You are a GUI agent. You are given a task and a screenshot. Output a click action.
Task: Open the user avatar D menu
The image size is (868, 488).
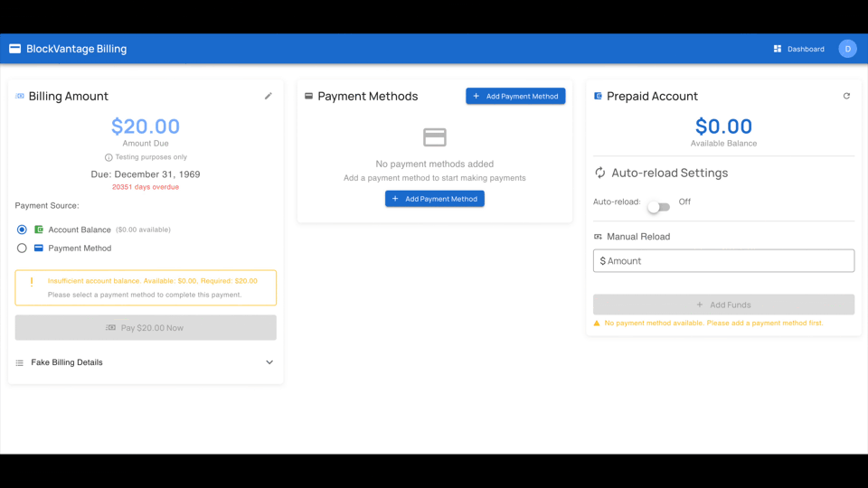pyautogui.click(x=847, y=49)
